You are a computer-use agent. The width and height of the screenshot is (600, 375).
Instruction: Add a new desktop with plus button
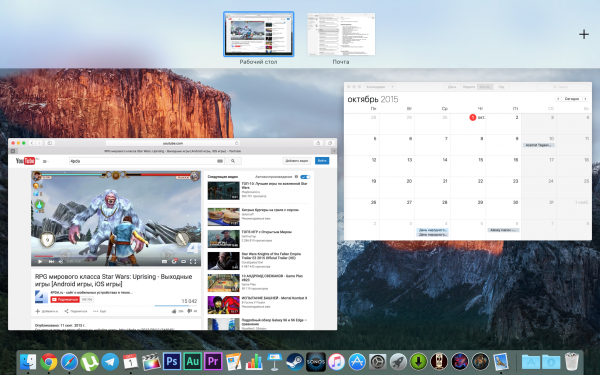point(584,34)
